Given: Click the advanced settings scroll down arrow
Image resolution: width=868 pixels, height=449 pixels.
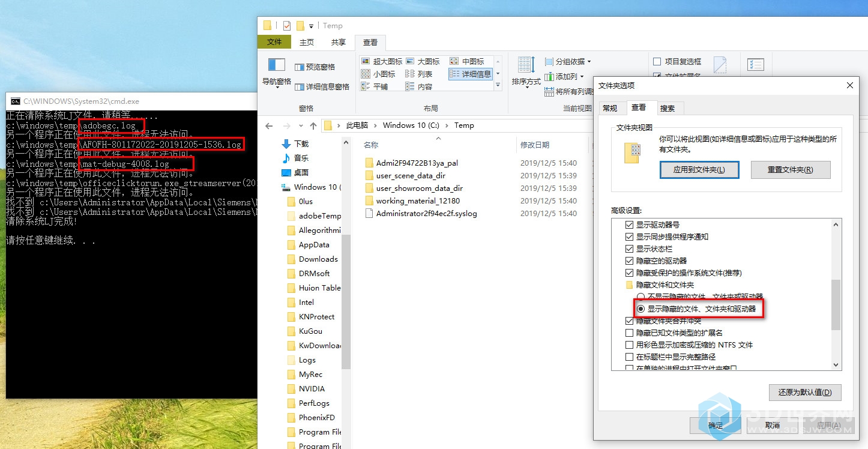Looking at the screenshot, I should 836,365.
